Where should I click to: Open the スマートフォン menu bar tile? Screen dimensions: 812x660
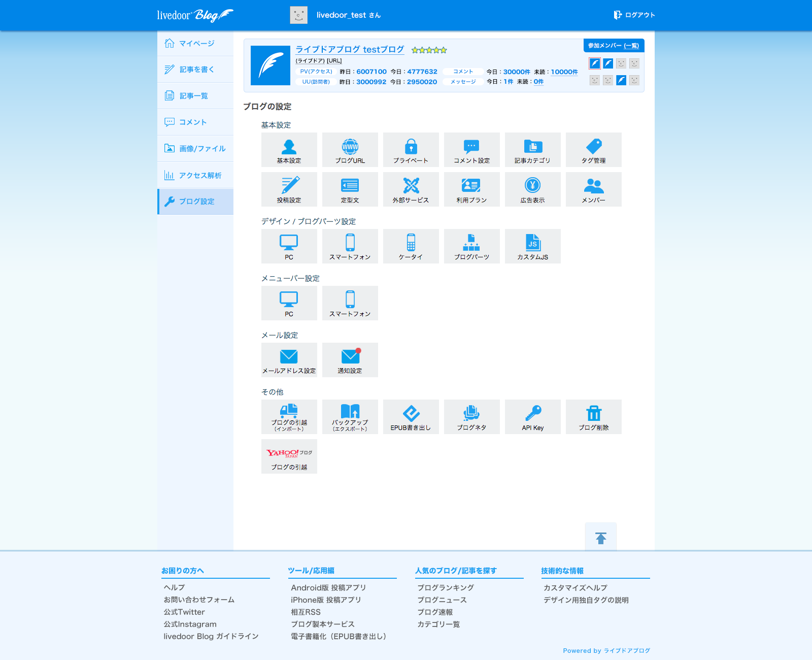[x=350, y=303]
